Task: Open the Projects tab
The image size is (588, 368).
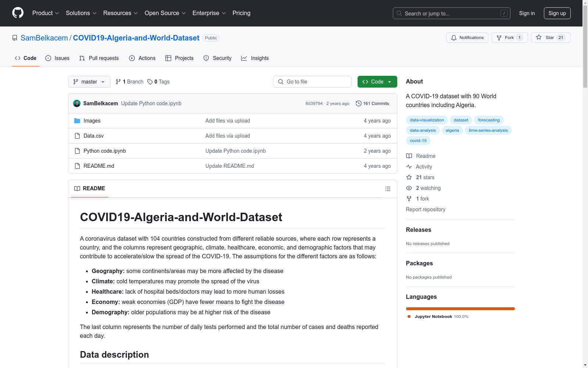Action: pyautogui.click(x=179, y=58)
